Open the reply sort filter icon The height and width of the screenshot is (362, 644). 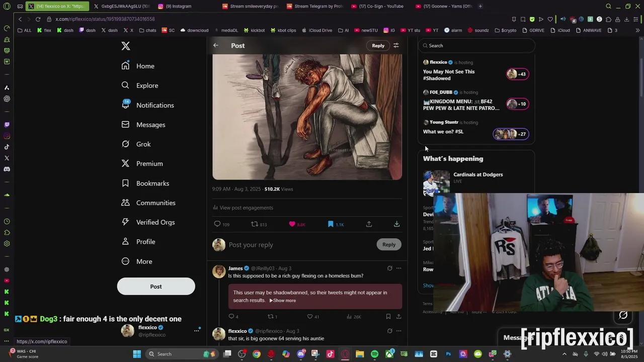click(x=396, y=45)
